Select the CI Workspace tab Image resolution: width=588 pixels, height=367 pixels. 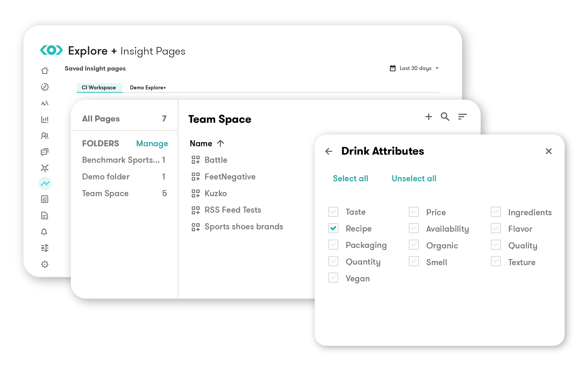point(99,88)
